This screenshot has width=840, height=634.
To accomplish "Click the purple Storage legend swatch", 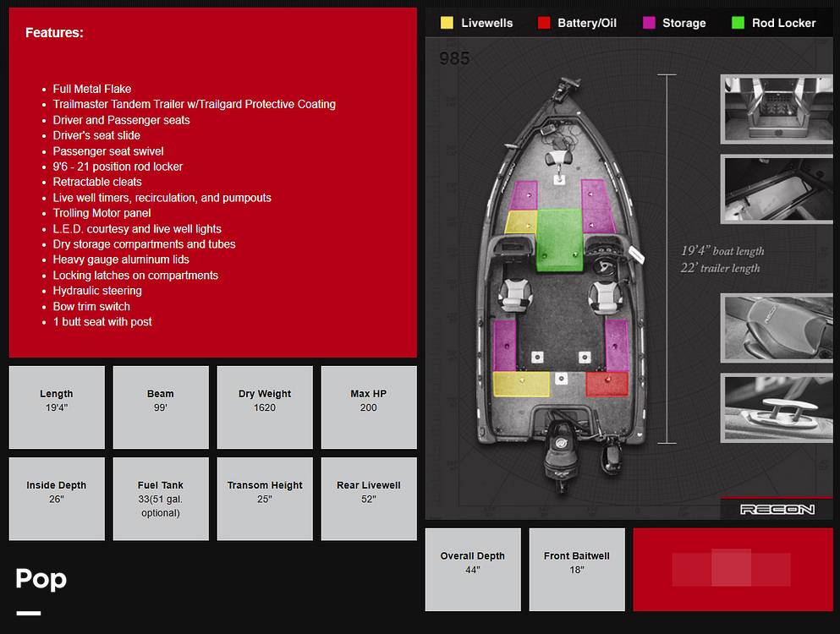I will pyautogui.click(x=649, y=23).
